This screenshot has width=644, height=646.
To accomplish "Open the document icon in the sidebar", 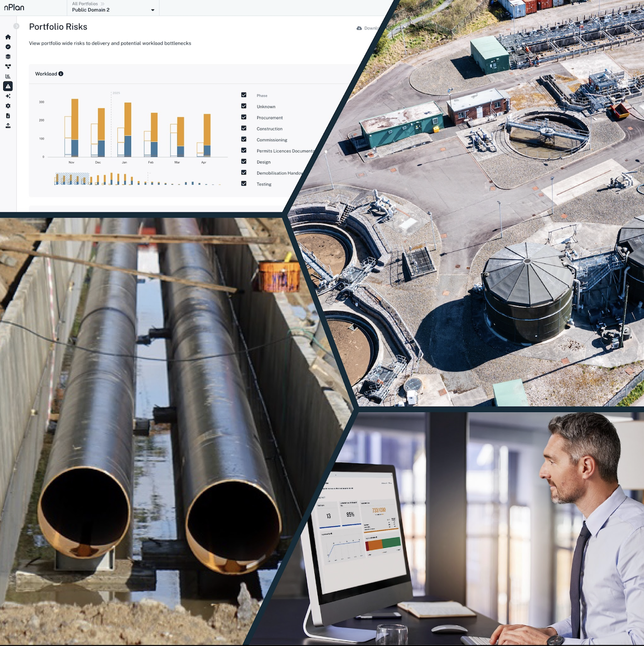I will click(x=8, y=116).
